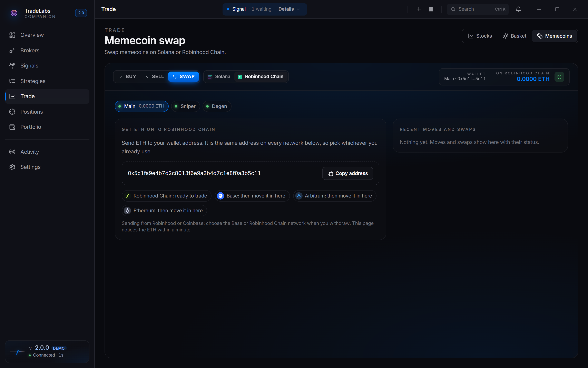This screenshot has width=588, height=368.
Task: Select BUY mode
Action: point(128,77)
